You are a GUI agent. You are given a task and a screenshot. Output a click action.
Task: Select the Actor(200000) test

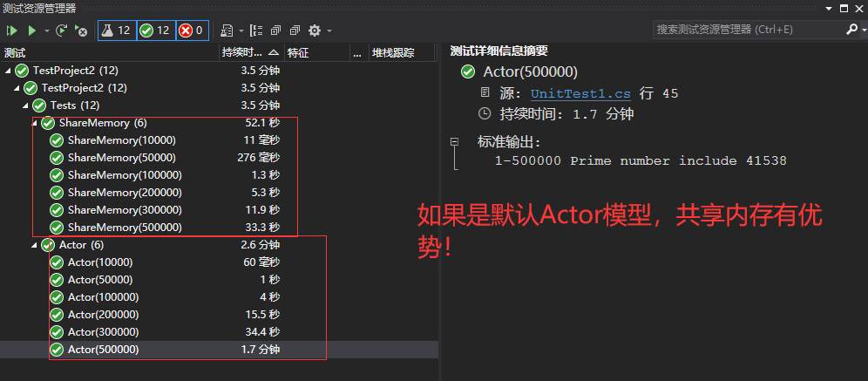pyautogui.click(x=219, y=315)
